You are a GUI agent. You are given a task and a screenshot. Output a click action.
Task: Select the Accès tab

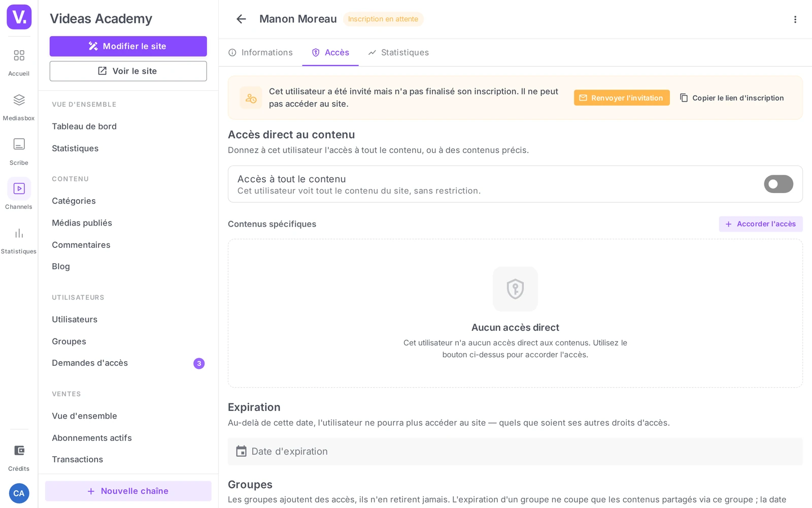pyautogui.click(x=330, y=52)
